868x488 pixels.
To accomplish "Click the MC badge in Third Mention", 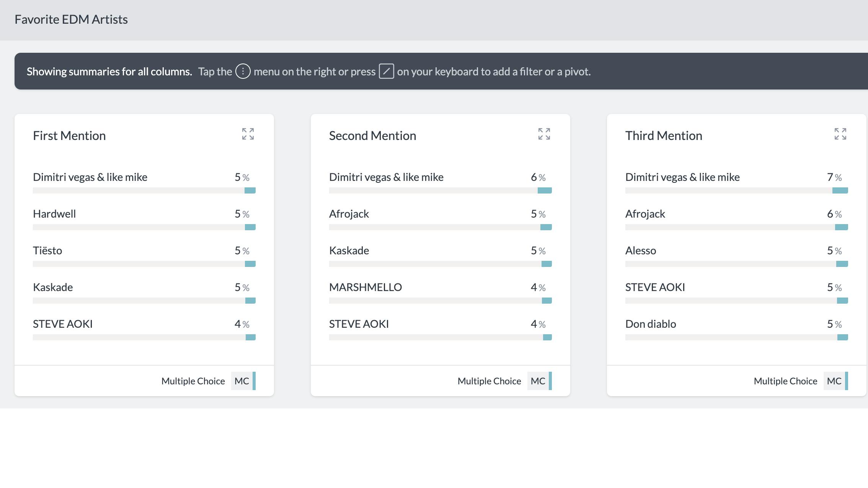I will [x=834, y=381].
